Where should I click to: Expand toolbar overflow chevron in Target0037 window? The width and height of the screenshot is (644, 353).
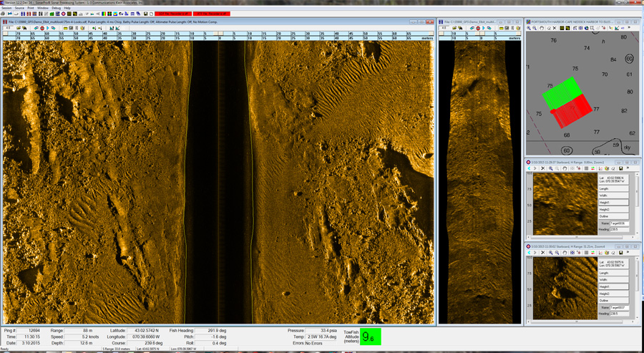pos(628,252)
